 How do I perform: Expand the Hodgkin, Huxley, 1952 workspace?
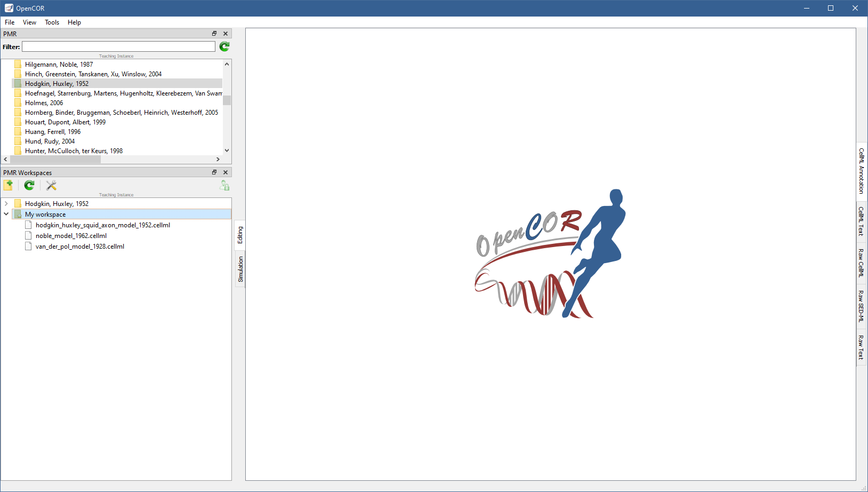[x=6, y=204]
